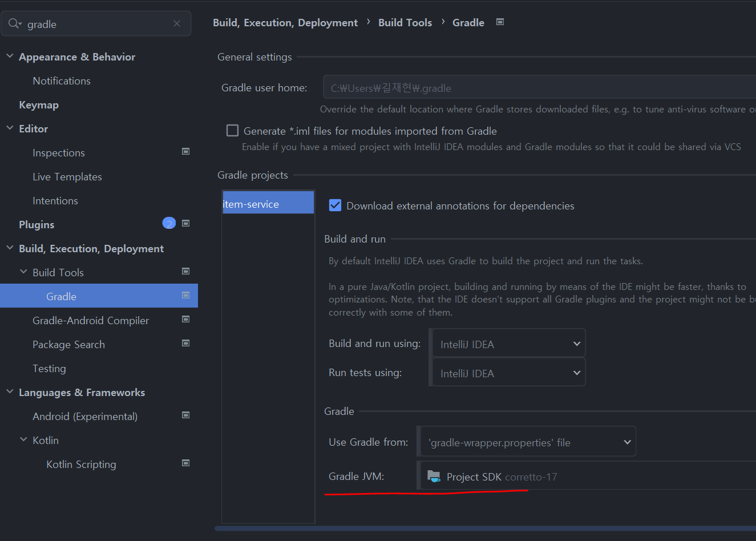Screen dimensions: 756x541
Task: Click project-level icon beside Inspections
Action: tap(185, 152)
